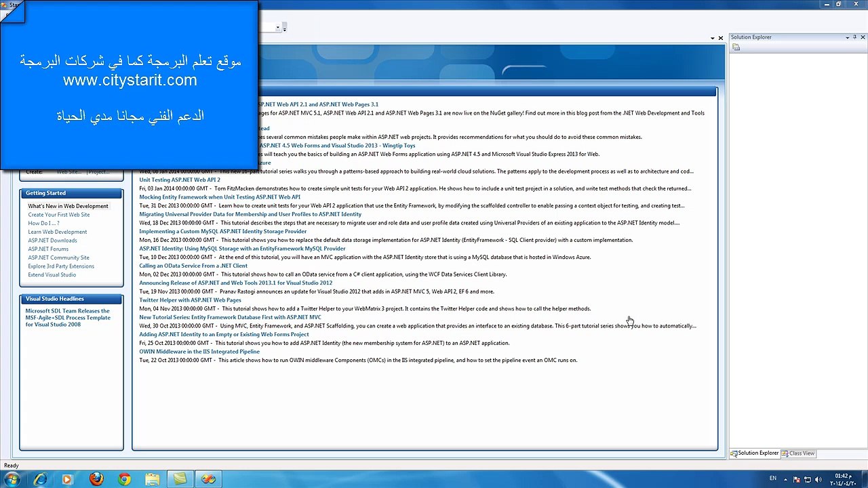
Task: Open Windows Media Player from taskbar
Action: click(x=67, y=479)
